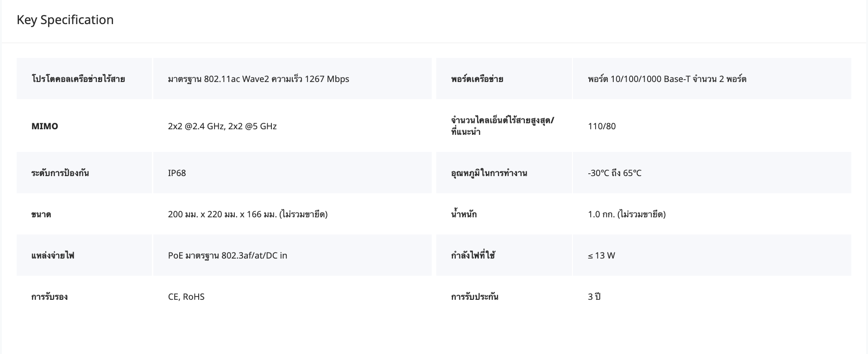The height and width of the screenshot is (354, 868).
Task: Select the 802.11ac Wave2 1267 Mbps value
Action: click(258, 79)
